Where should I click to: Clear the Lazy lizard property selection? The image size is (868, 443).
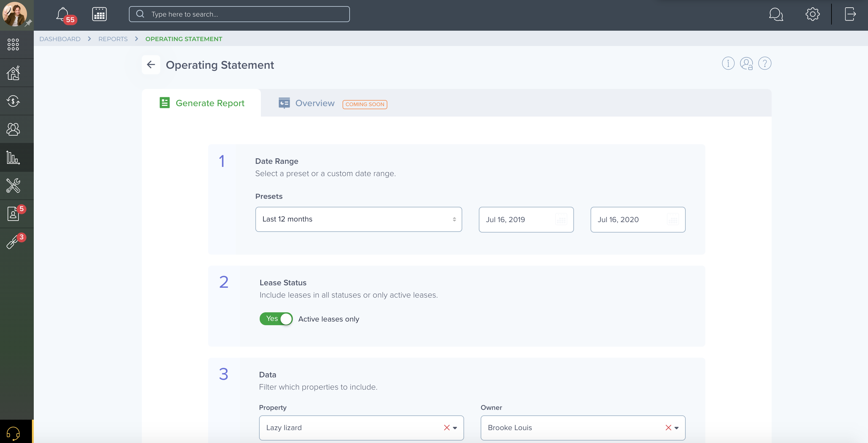(447, 427)
